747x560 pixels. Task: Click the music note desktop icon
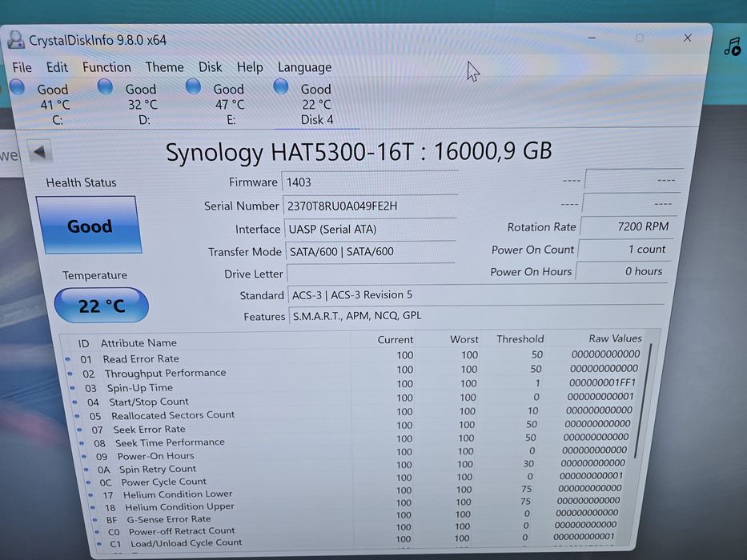[x=732, y=46]
